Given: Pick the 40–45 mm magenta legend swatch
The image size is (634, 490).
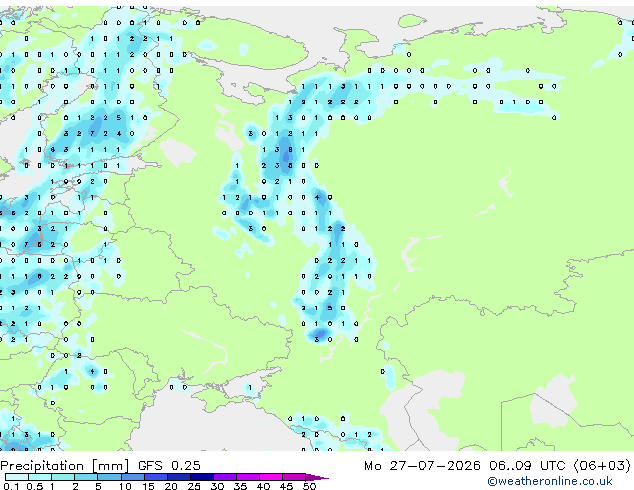Looking at the screenshot, I should click(x=271, y=477).
